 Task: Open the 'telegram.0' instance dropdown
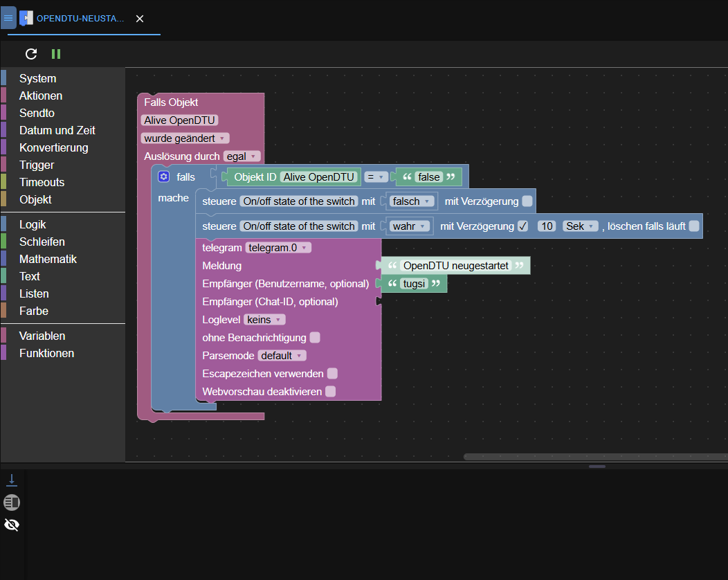click(278, 248)
